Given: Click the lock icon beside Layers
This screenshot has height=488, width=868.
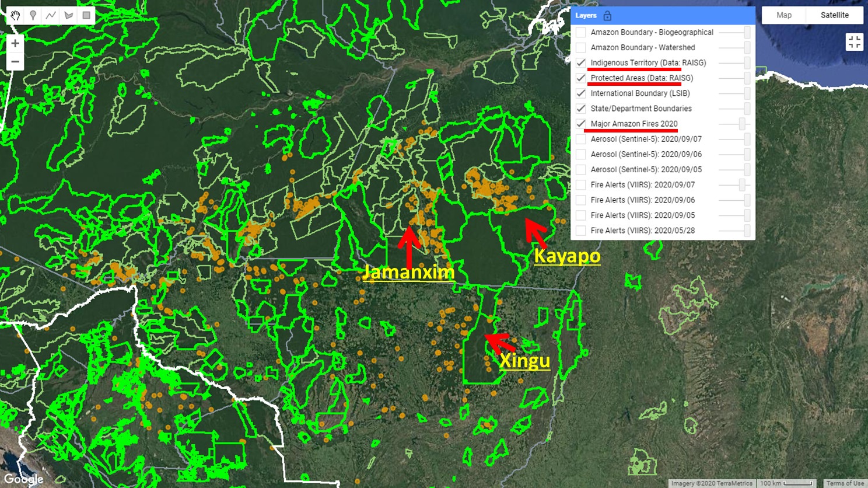Looking at the screenshot, I should point(607,16).
